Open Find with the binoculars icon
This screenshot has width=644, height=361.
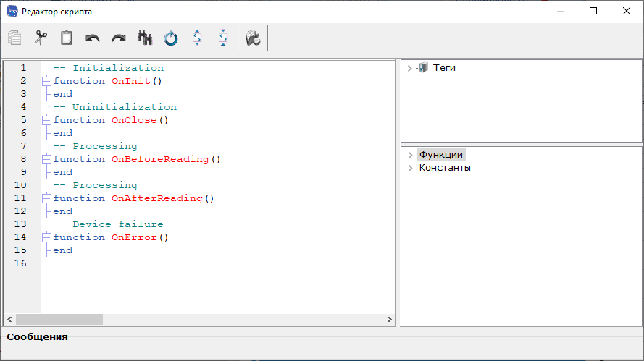pyautogui.click(x=145, y=38)
